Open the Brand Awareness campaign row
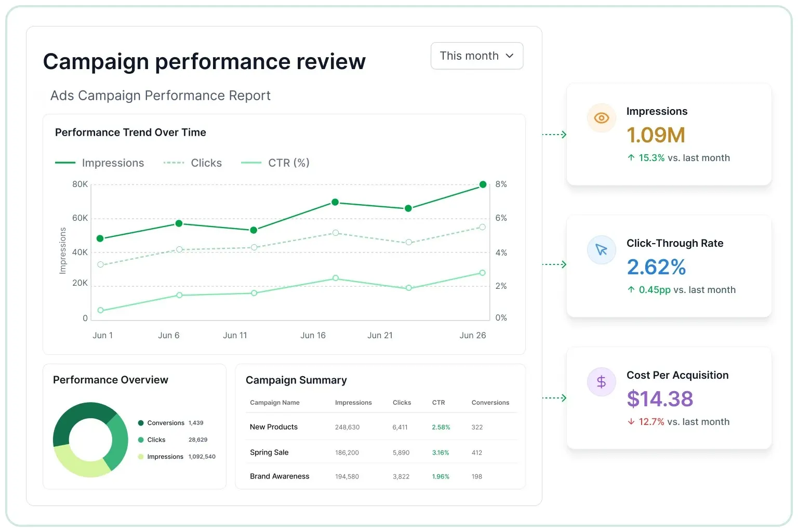Viewport: 798px width, 532px height. [381, 476]
